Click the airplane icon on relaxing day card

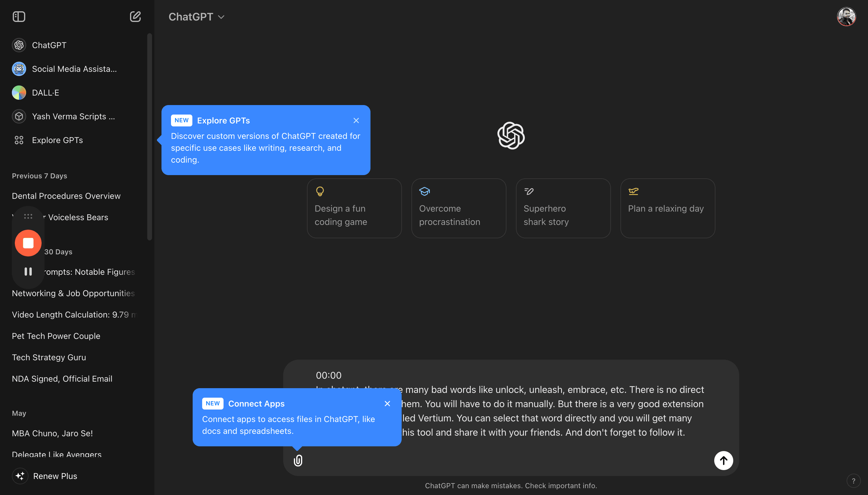(633, 191)
